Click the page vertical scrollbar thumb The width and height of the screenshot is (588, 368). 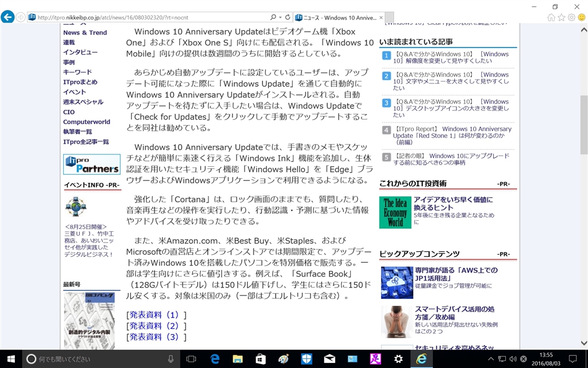point(584,124)
